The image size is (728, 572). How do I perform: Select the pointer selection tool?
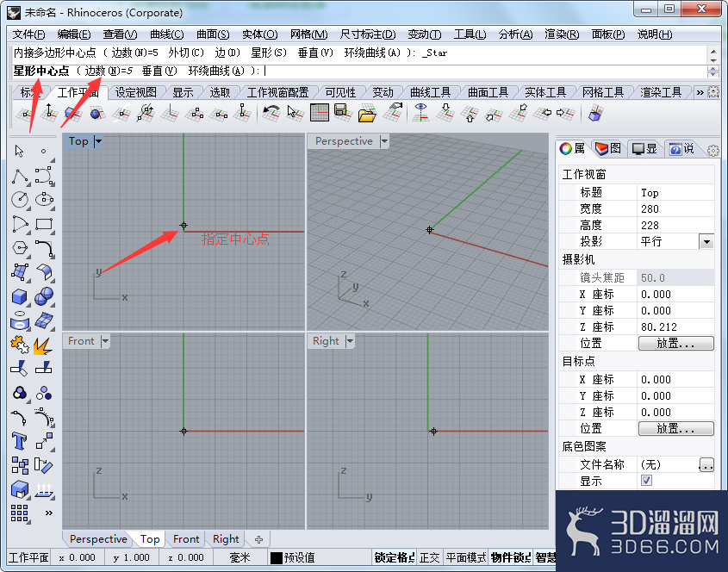click(x=20, y=152)
